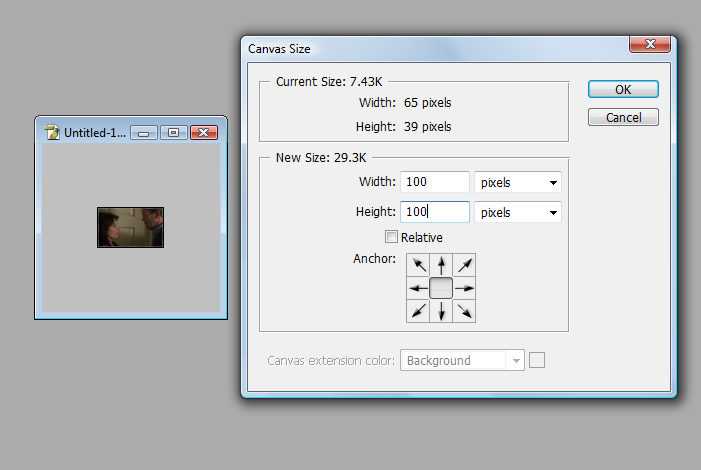Screen dimensions: 701x470
Task: Set anchor to middle-right arrow
Action: 464,288
